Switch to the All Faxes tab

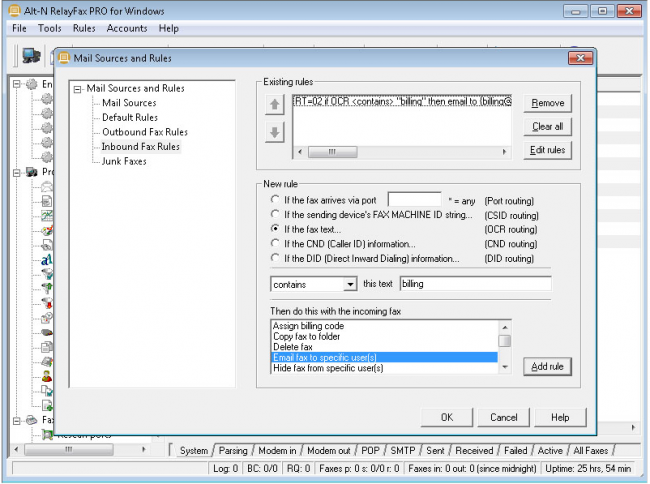591,450
